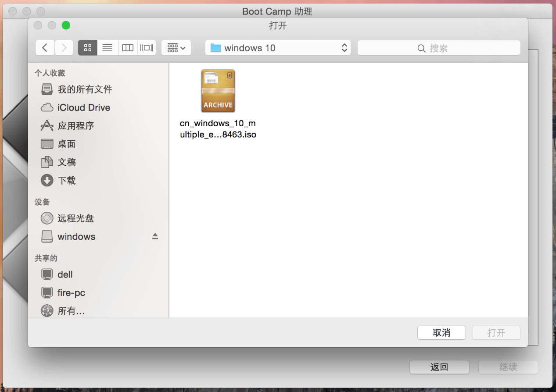This screenshot has width=556, height=392.
Task: Open the item arrangement dropdown
Action: 176,48
